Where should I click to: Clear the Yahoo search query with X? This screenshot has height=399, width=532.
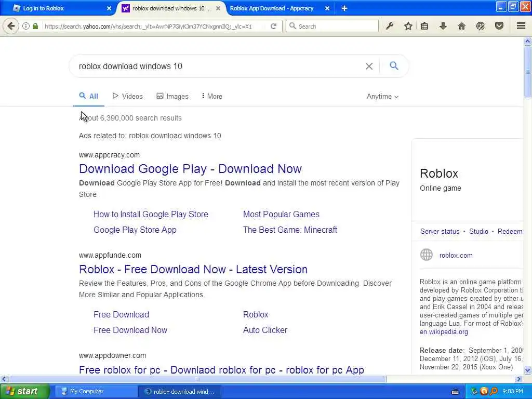click(369, 66)
